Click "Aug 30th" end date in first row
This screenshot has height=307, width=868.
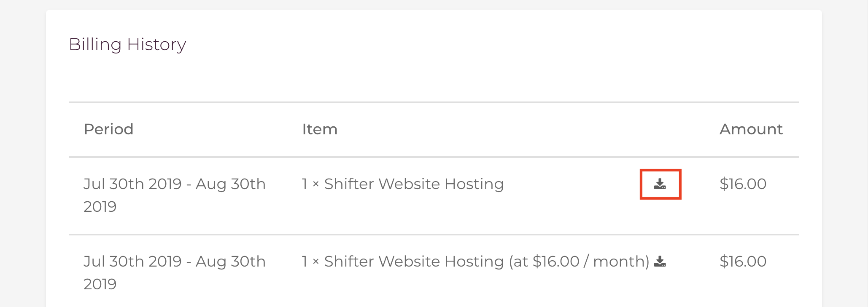(230, 184)
